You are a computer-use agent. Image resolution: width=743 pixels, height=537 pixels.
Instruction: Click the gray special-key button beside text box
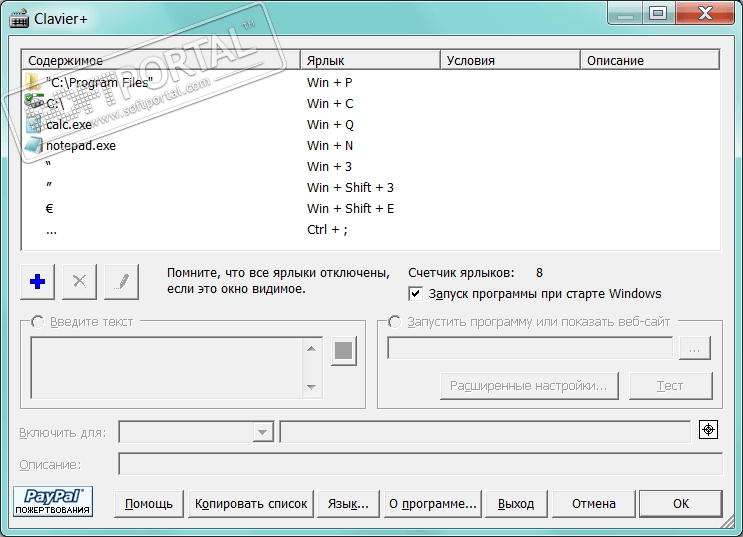tap(344, 351)
